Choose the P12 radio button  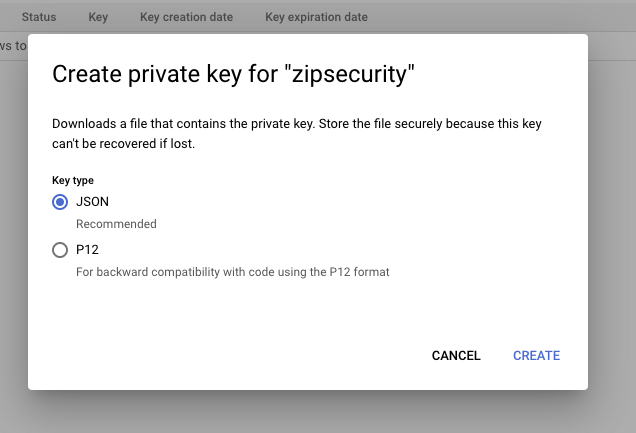60,250
